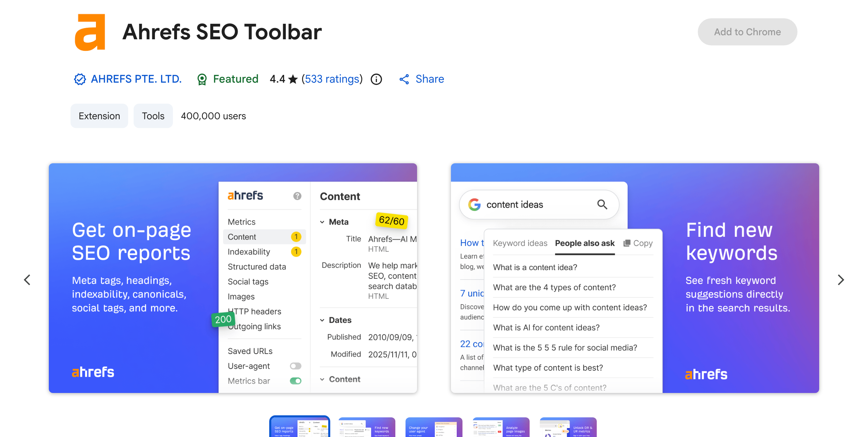Click 'What type of content is best?'
Screen dimensions: 868x437
[x=548, y=368]
